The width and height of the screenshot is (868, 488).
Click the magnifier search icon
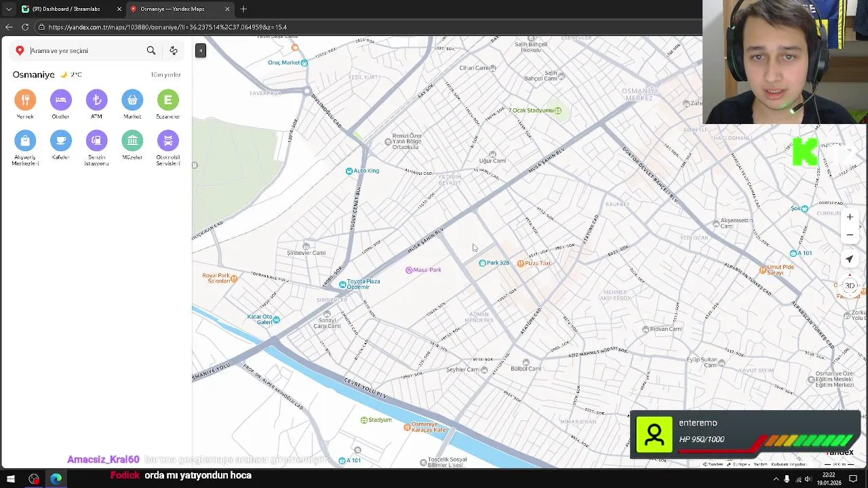coord(151,51)
